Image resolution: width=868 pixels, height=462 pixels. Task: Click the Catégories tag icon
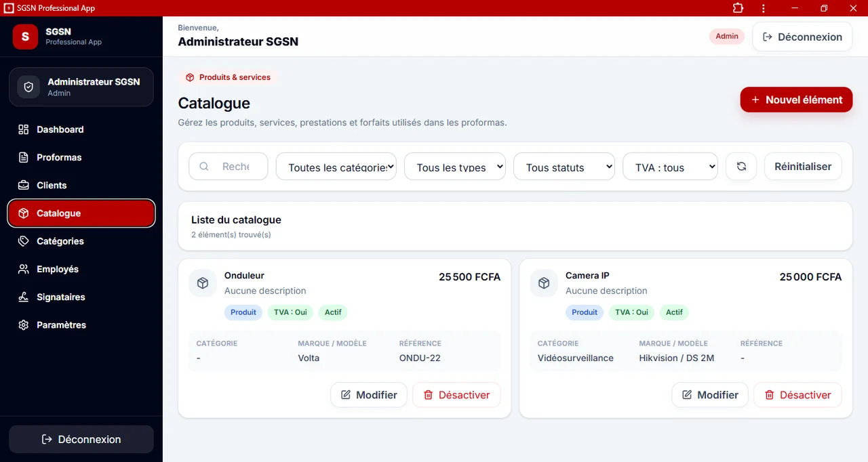tap(24, 241)
